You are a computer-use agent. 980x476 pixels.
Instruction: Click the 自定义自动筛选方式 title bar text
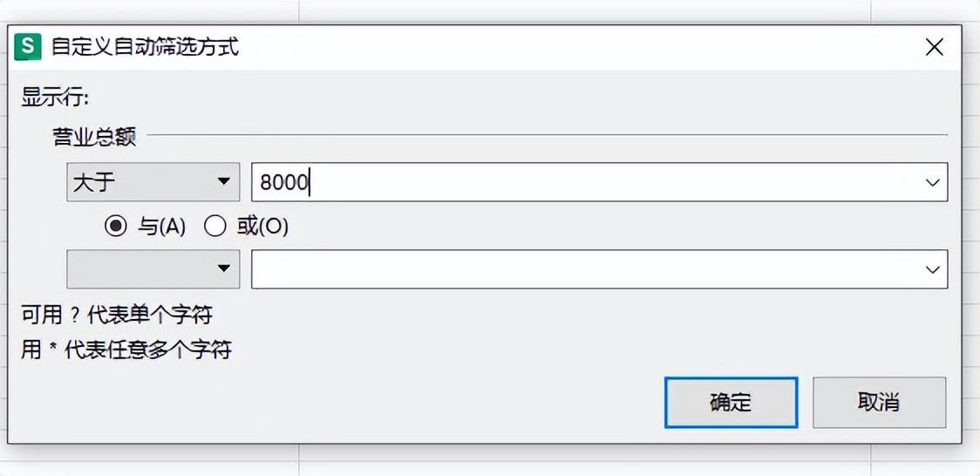coord(145,47)
